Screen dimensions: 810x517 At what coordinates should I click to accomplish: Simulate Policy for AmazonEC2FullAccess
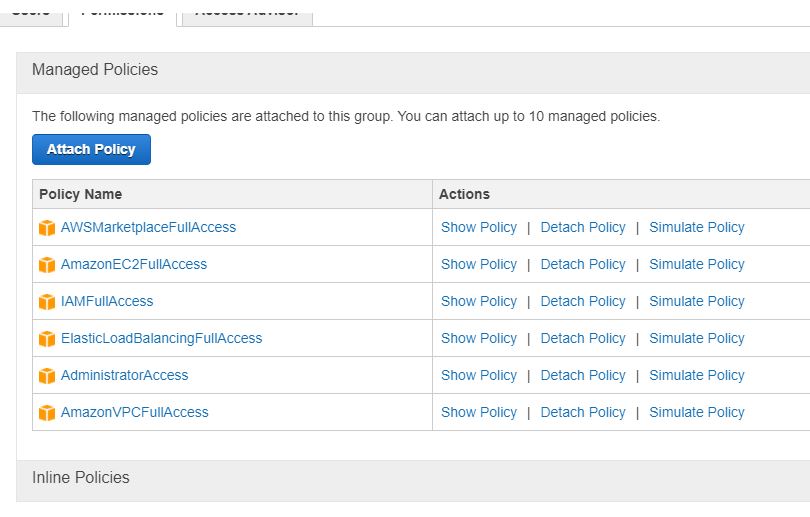[x=696, y=264]
